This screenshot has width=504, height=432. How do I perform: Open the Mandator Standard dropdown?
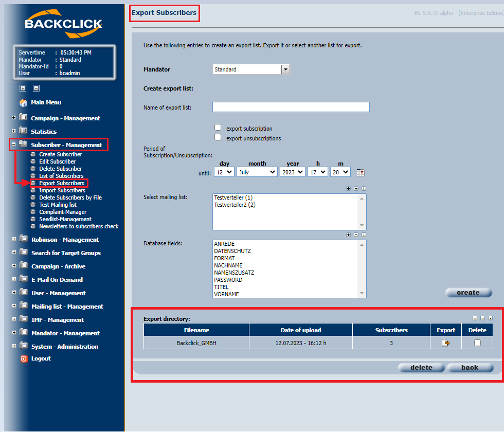coord(251,69)
